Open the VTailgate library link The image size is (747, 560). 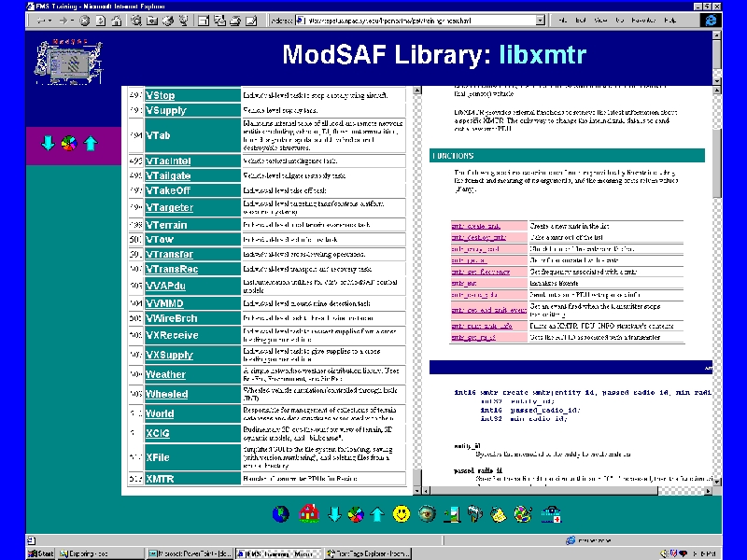click(x=168, y=175)
